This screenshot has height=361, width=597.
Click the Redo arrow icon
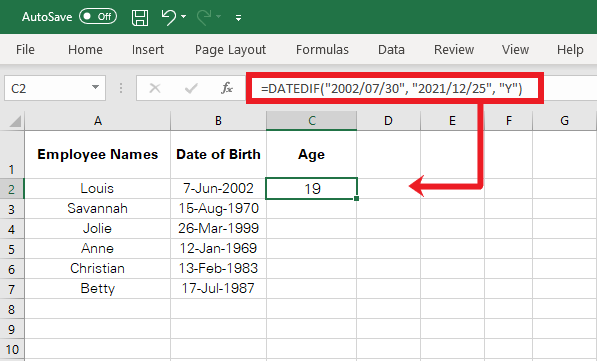coord(204,17)
